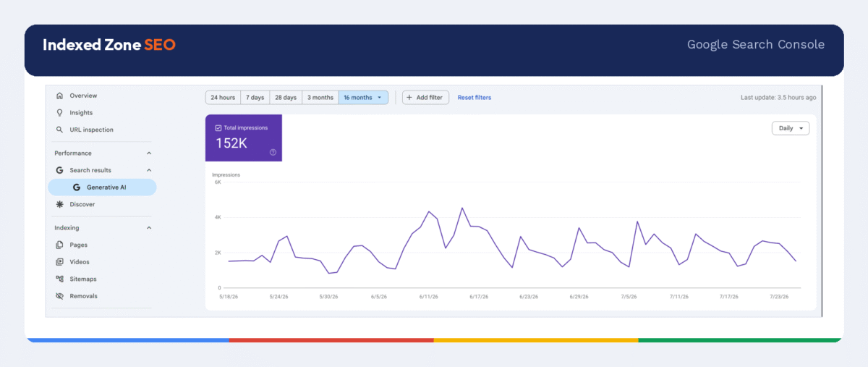Select the 28 days date range
This screenshot has width=868, height=367.
pyautogui.click(x=286, y=97)
